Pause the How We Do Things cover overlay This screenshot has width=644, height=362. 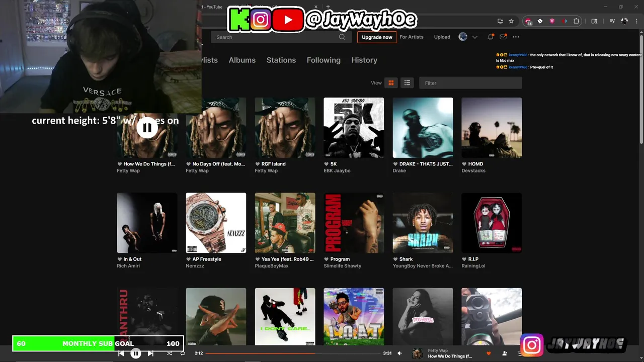(x=147, y=128)
